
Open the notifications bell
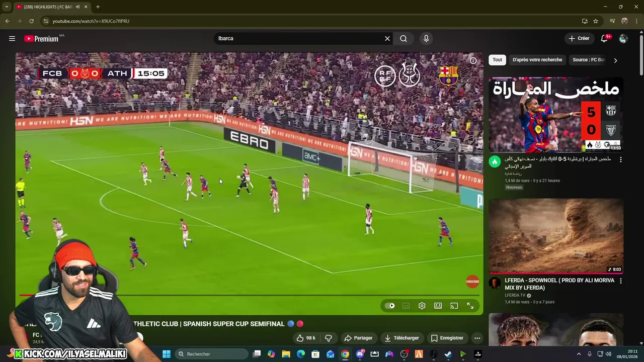coord(605,39)
